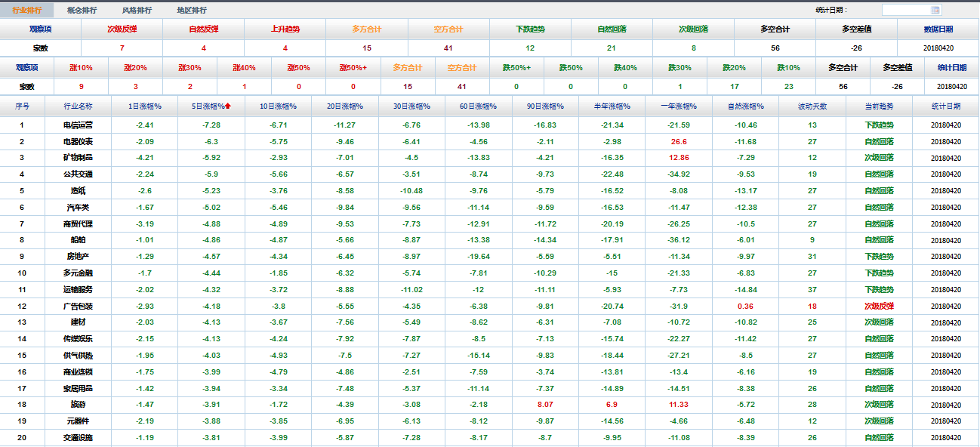Image resolution: width=980 pixels, height=447 pixels.
Task: Click the 自然回落 header in summary table
Action: (x=612, y=29)
